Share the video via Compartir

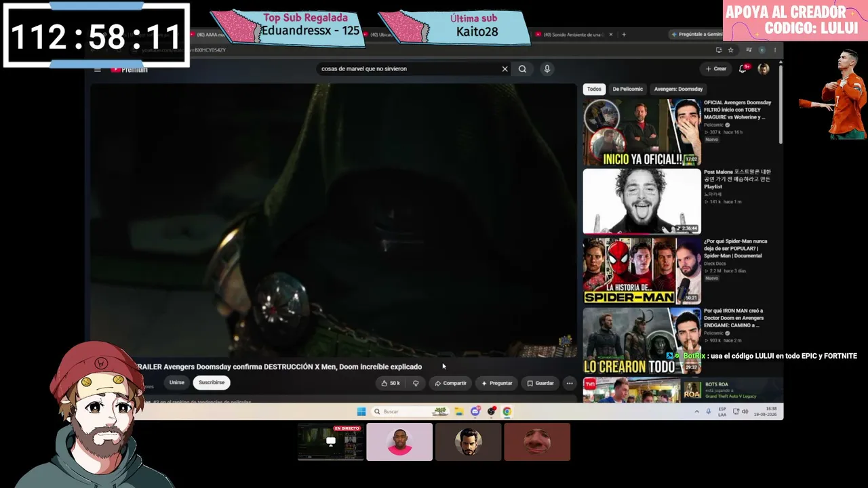450,383
